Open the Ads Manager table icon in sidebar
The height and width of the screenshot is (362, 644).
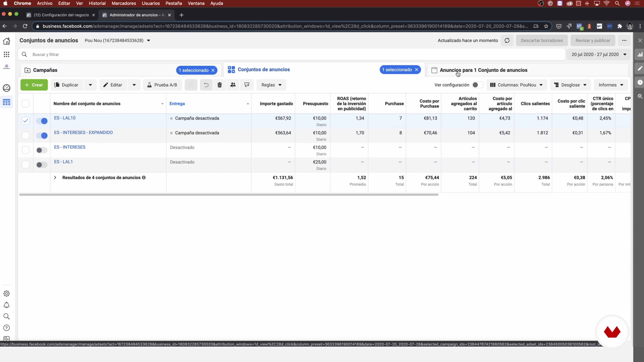(x=7, y=102)
